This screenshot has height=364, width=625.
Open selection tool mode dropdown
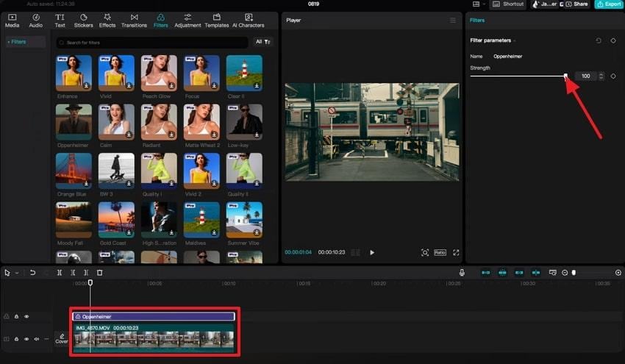pyautogui.click(x=17, y=273)
